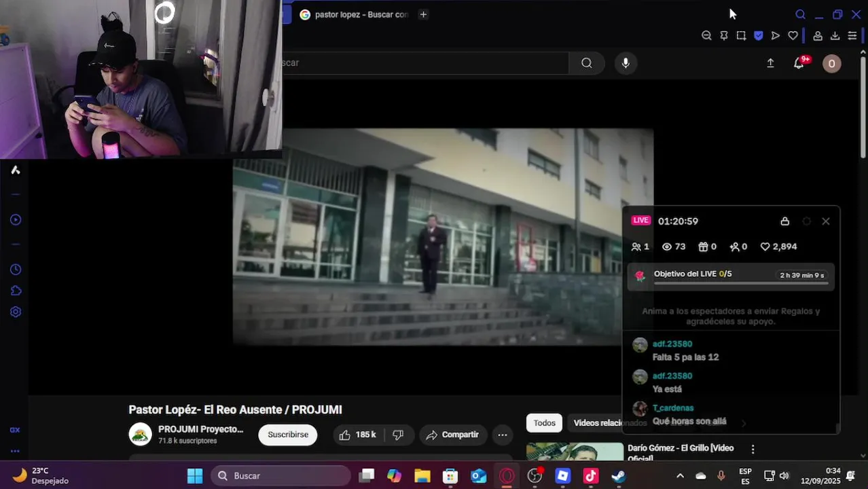The height and width of the screenshot is (489, 868).
Task: Expand hidden system tray icons chevron
Action: (680, 475)
